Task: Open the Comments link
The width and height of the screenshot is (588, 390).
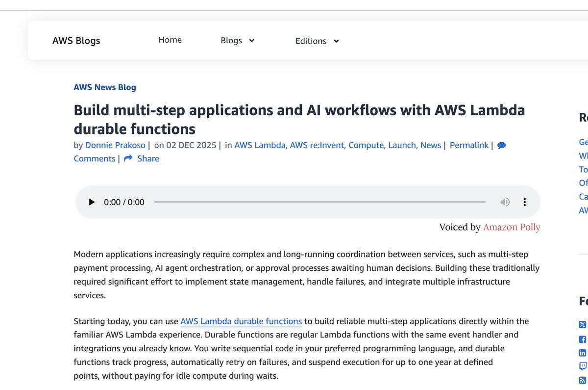Action: [x=95, y=158]
